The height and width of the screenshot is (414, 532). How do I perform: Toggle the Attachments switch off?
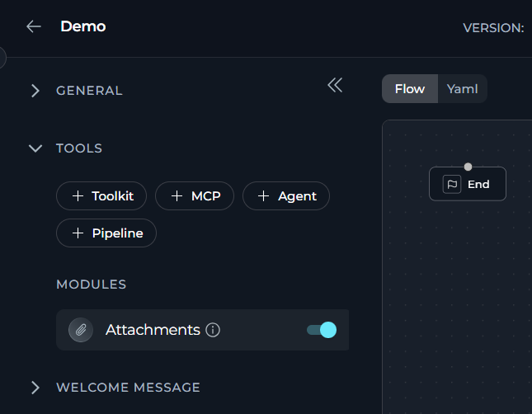[322, 330]
